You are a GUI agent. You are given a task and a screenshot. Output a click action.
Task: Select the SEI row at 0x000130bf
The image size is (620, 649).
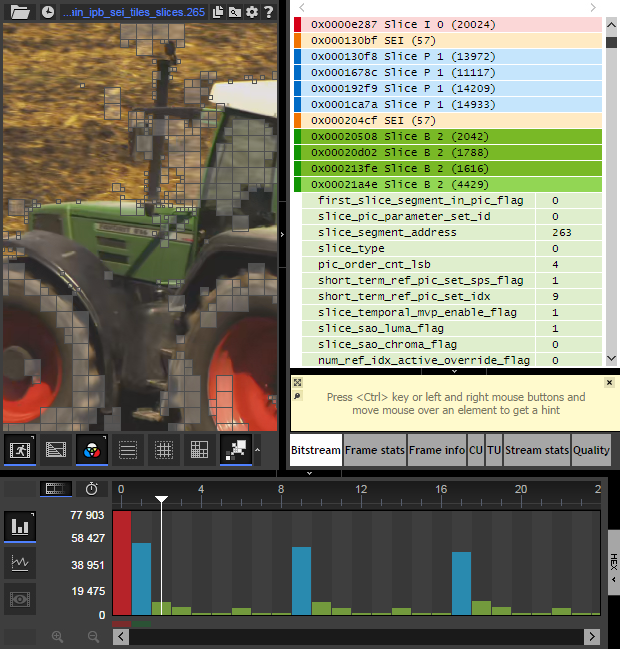click(x=448, y=41)
